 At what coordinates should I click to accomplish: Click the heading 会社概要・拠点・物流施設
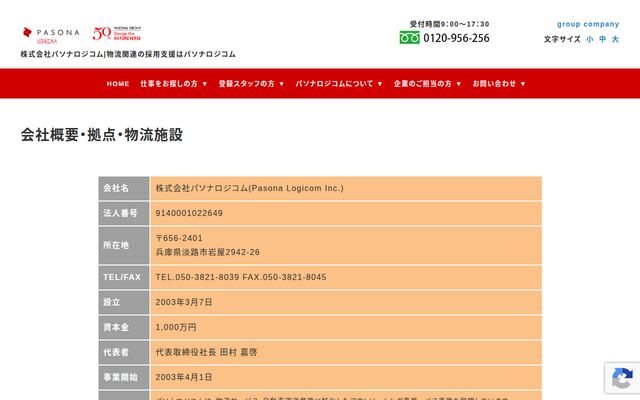[102, 135]
